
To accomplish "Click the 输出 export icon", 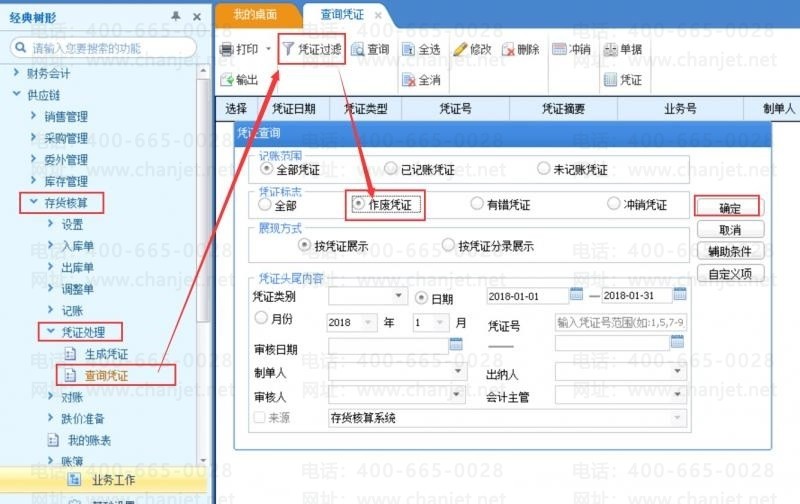I will (227, 80).
